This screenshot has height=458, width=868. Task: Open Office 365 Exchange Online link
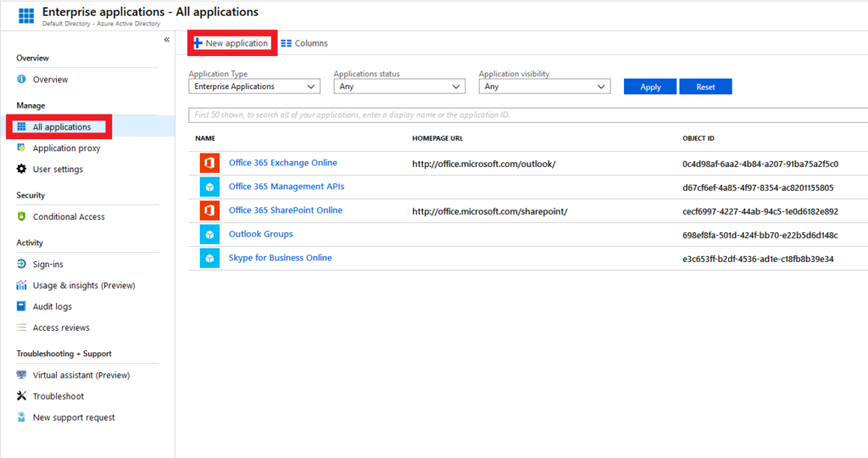[x=283, y=163]
